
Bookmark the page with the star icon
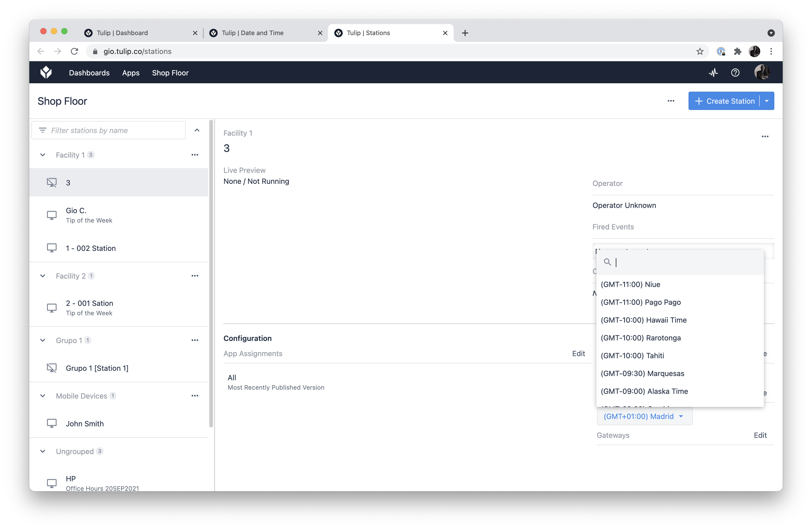(700, 51)
